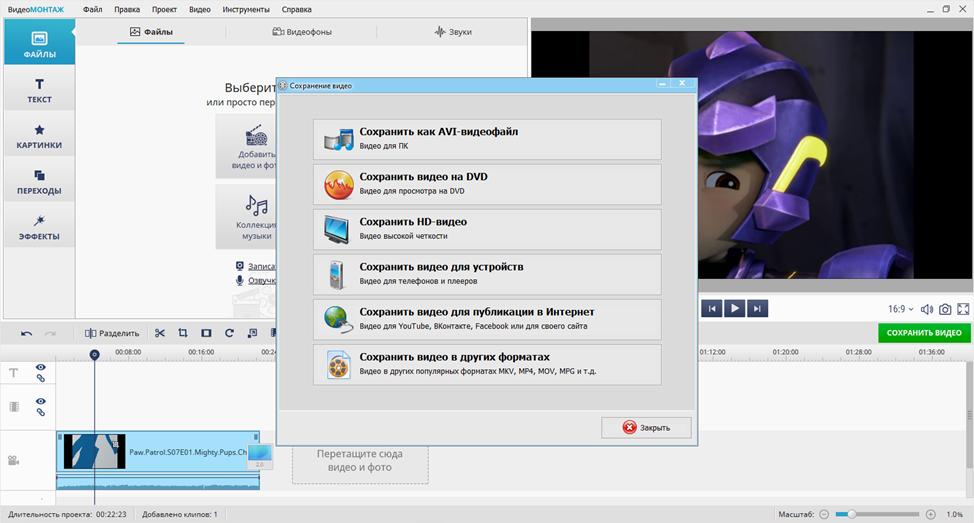Open the Проект menu

click(x=164, y=9)
